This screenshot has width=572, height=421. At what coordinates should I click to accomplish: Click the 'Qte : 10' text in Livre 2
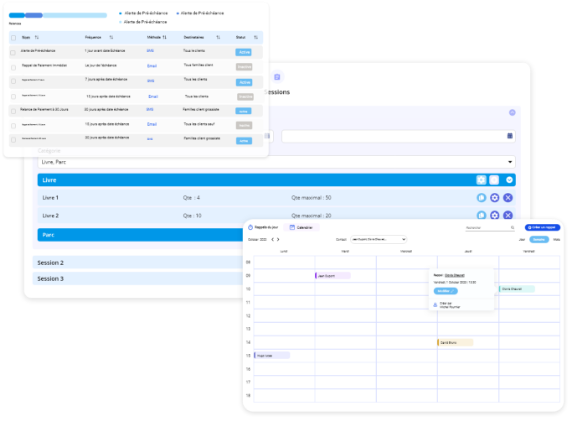coord(192,216)
